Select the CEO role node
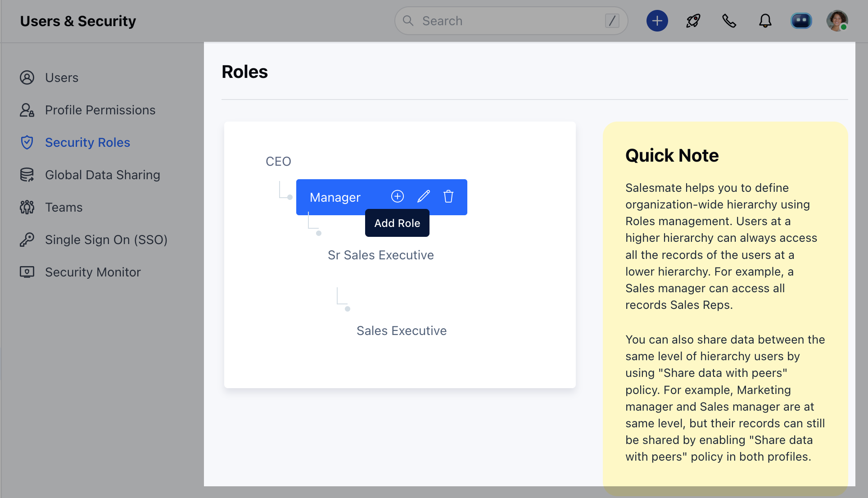Viewport: 868px width, 498px height. click(278, 161)
